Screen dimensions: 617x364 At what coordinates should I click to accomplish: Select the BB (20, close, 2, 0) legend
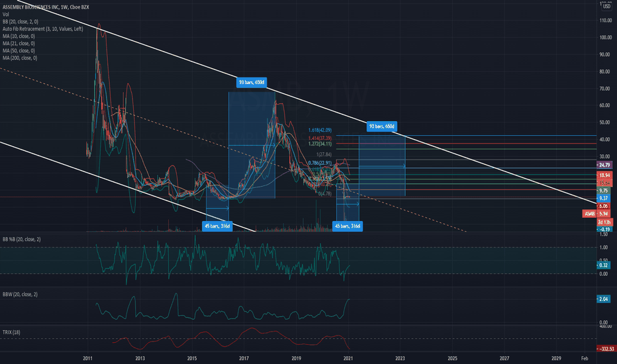click(x=21, y=22)
